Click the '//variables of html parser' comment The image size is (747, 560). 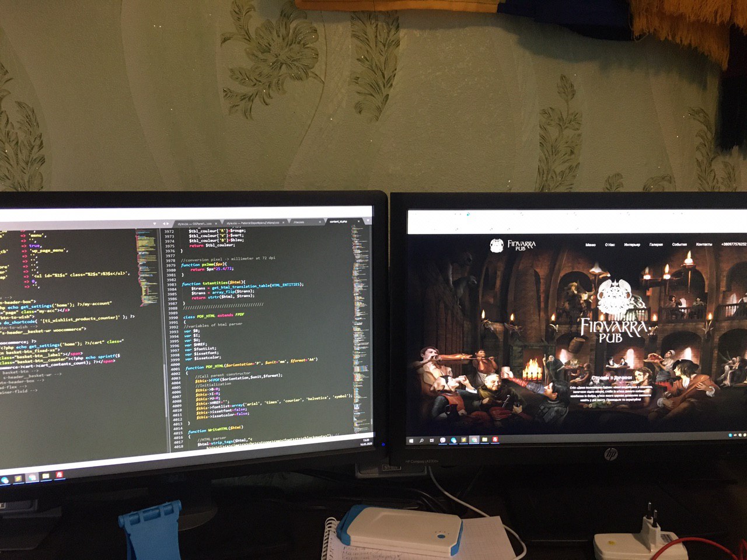tap(212, 324)
